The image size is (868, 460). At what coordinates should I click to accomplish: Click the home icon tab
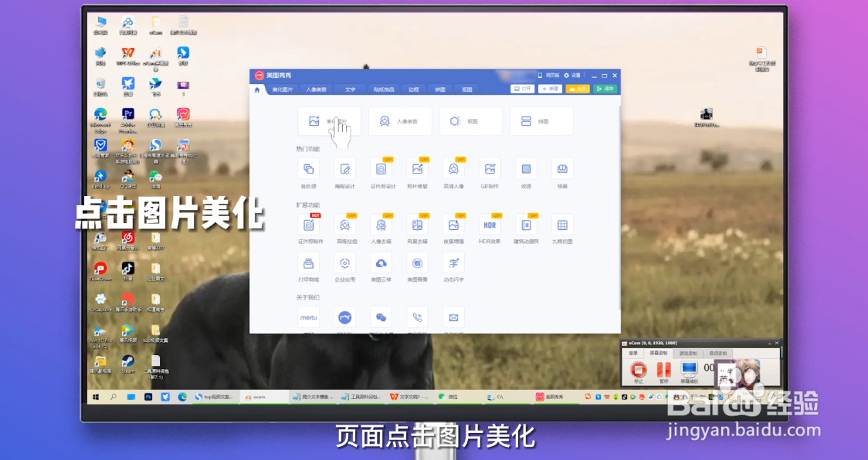(257, 89)
